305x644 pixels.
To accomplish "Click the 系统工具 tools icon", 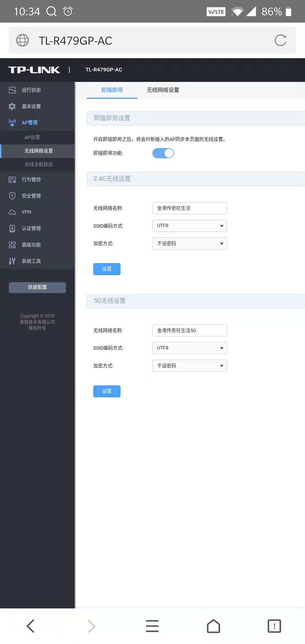I will point(12,261).
